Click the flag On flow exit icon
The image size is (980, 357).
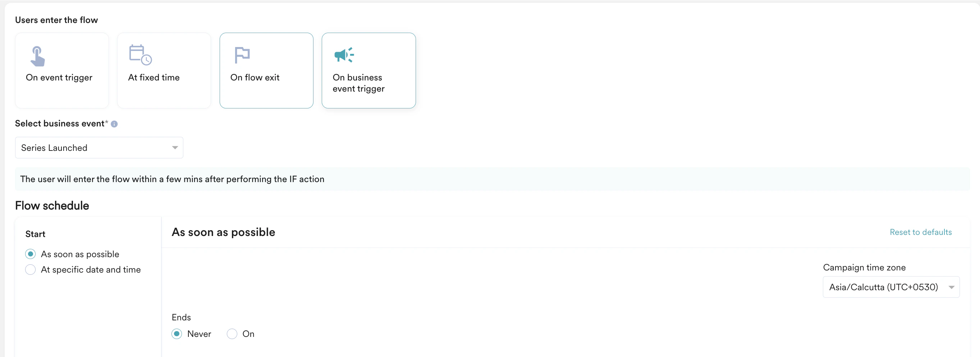pos(242,55)
